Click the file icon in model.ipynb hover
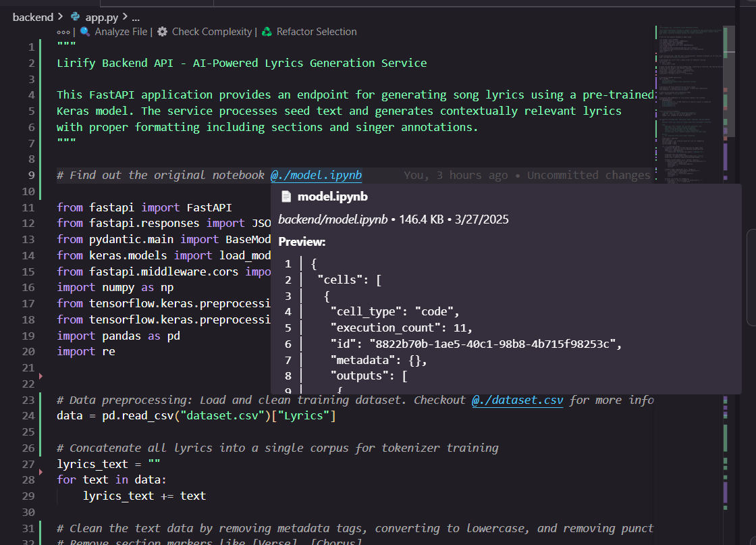The width and height of the screenshot is (756, 545). point(286,197)
